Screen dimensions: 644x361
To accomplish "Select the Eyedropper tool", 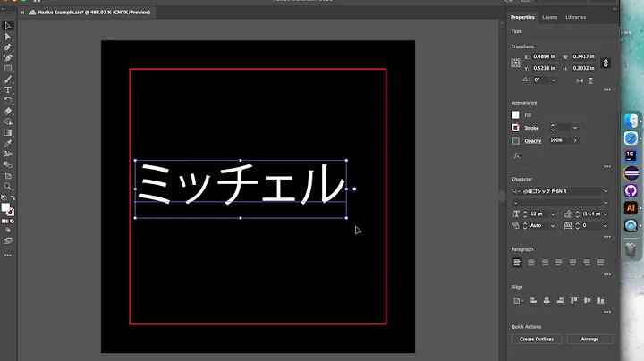I will tap(8, 143).
